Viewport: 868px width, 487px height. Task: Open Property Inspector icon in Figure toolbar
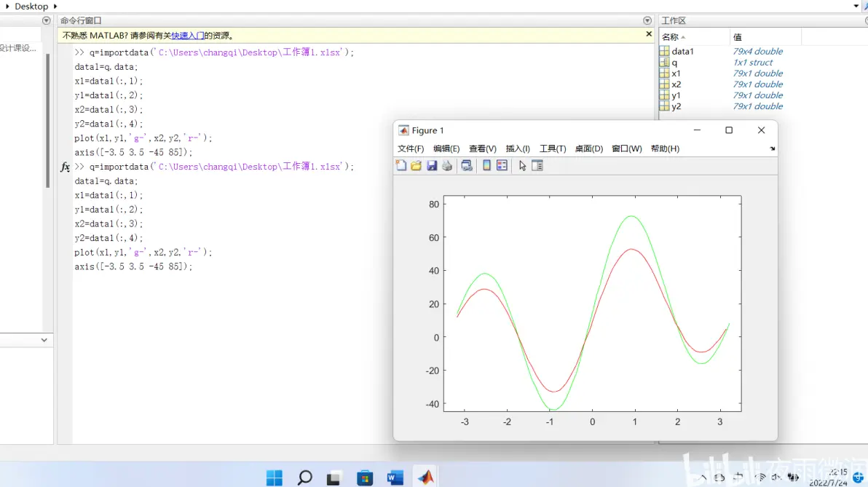coord(537,165)
